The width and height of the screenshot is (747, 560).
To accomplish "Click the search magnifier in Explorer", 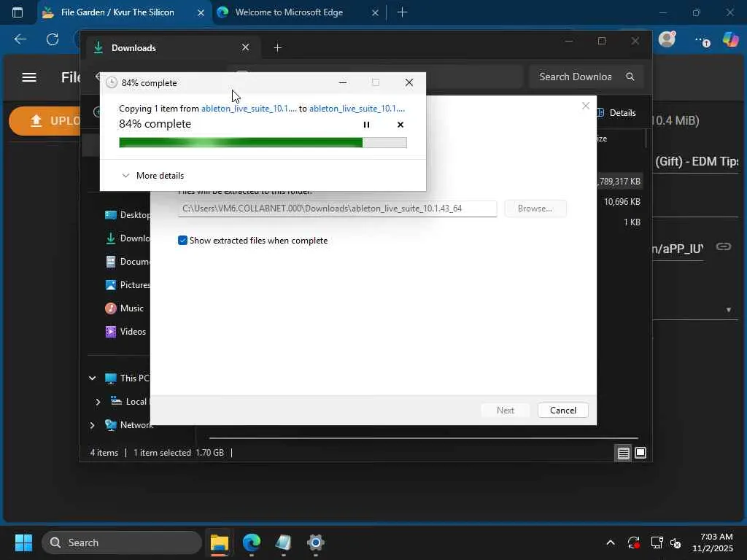I will [630, 77].
